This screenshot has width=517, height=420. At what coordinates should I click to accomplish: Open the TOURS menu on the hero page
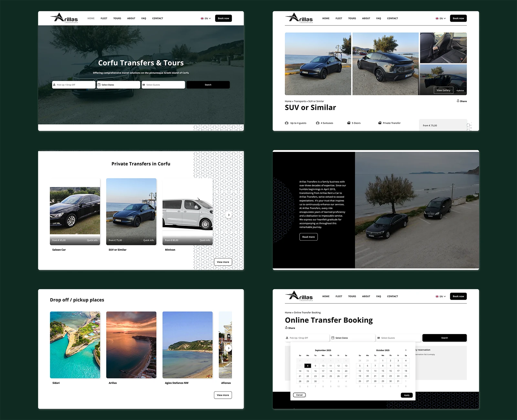tap(117, 18)
